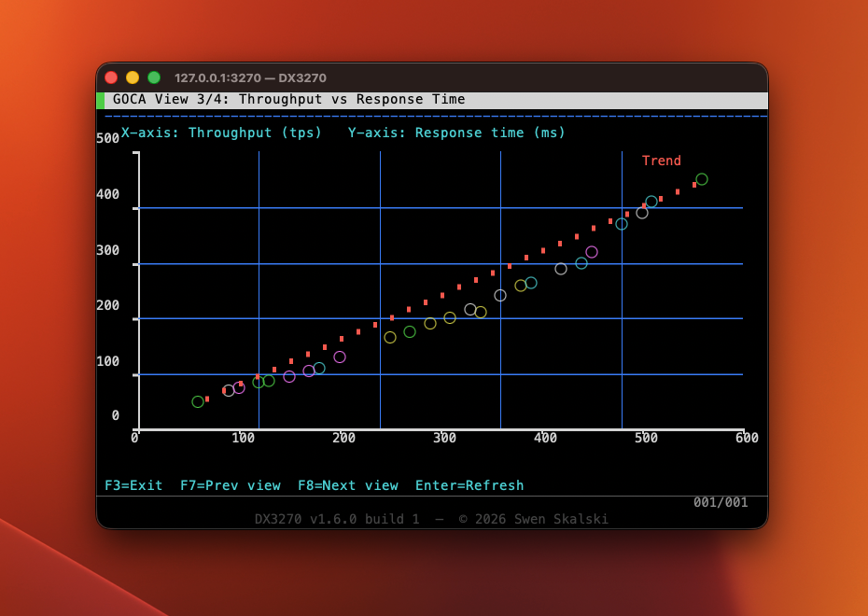This screenshot has height=616, width=868.
Task: Click the x-axis tick label 600
Action: tap(747, 438)
